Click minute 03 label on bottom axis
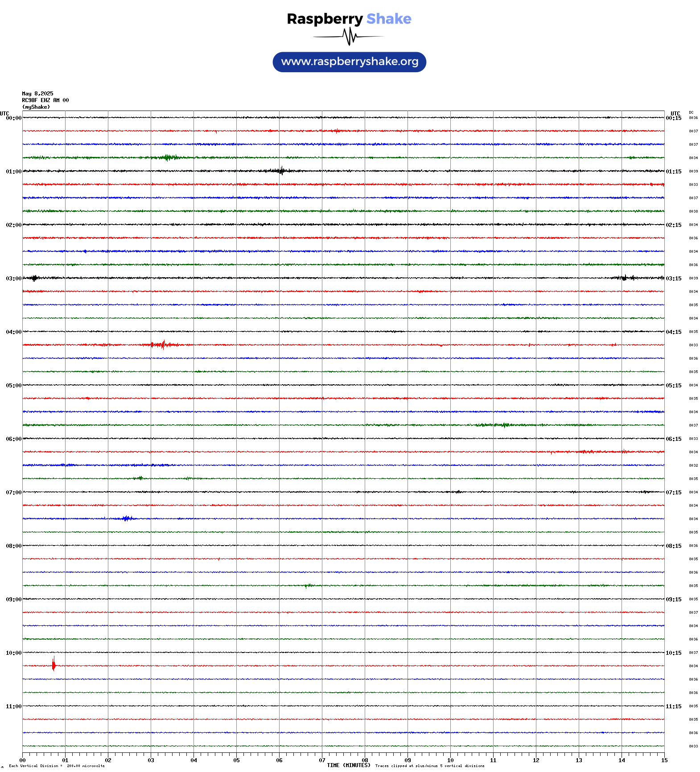 [x=151, y=760]
